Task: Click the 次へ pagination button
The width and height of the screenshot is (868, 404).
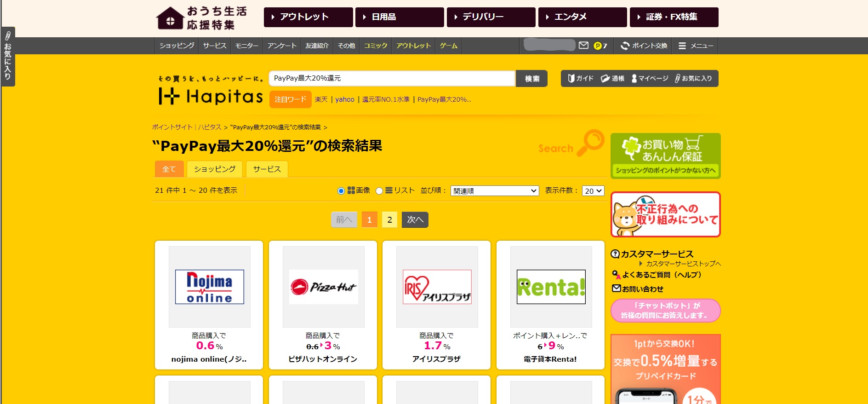Action: click(x=415, y=219)
